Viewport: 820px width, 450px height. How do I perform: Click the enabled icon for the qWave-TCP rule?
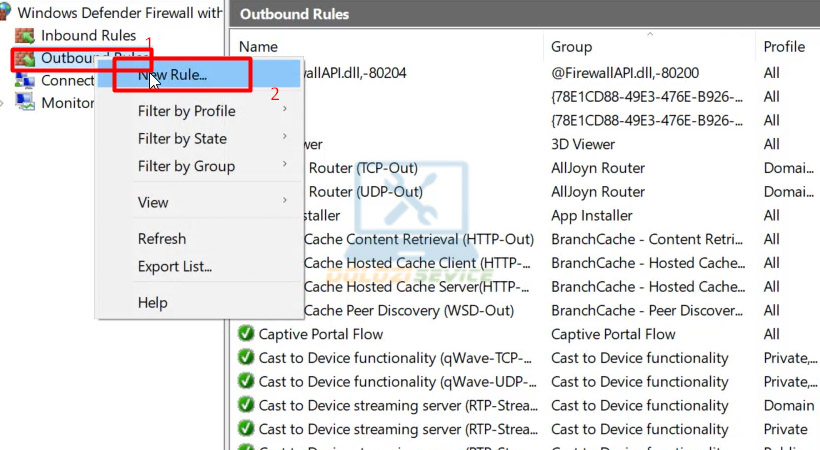[x=246, y=358]
